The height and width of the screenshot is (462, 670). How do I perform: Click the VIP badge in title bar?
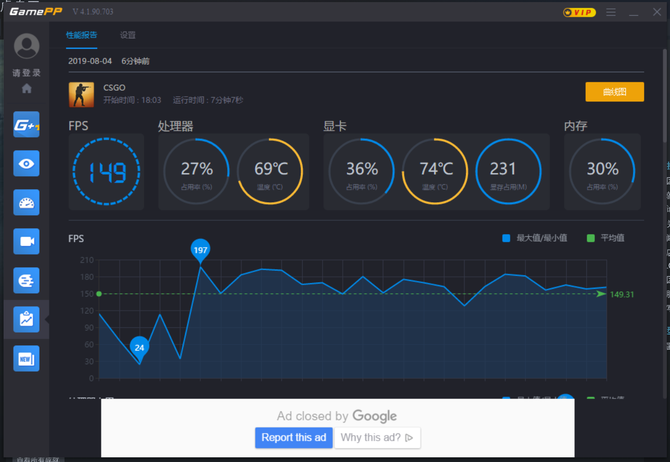[580, 13]
